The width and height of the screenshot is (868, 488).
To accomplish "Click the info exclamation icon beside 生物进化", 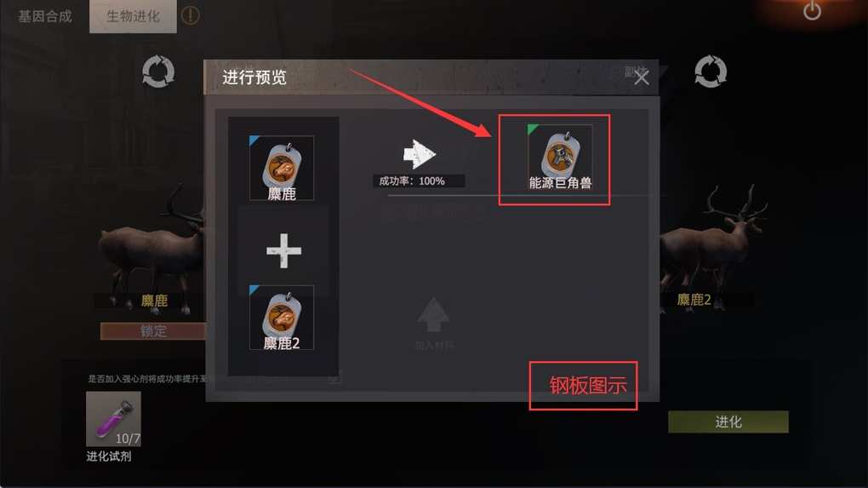I will (x=190, y=15).
